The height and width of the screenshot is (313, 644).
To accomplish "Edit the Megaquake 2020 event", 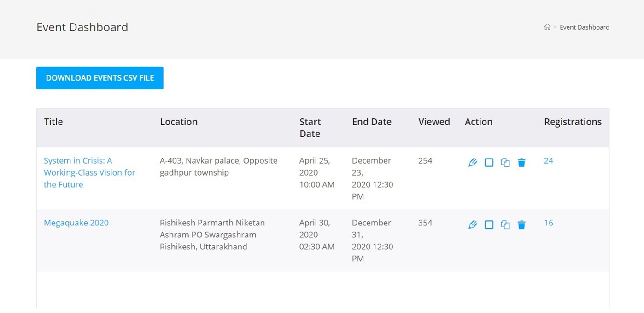I will click(473, 224).
